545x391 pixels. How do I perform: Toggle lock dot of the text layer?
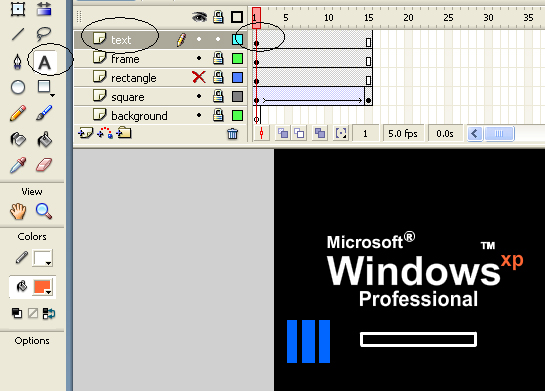coord(218,39)
